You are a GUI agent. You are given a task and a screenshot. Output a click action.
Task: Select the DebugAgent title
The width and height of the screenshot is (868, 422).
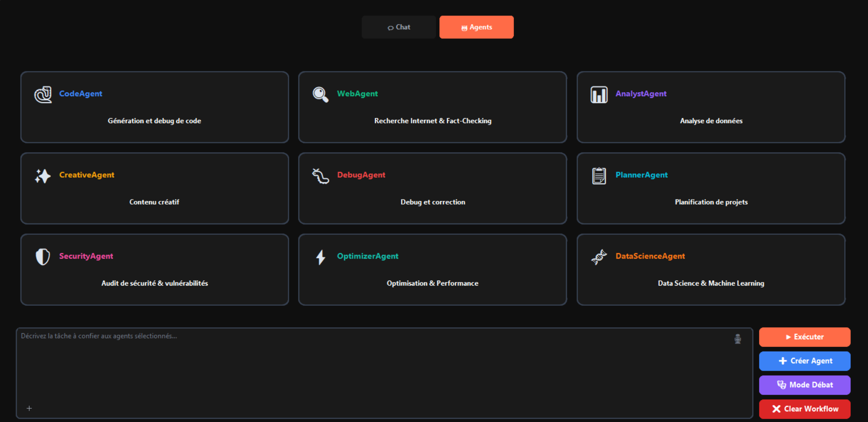(361, 175)
